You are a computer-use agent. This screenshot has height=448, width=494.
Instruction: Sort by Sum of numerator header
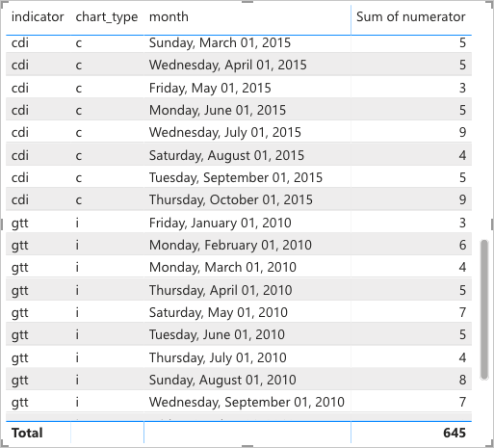tap(410, 16)
